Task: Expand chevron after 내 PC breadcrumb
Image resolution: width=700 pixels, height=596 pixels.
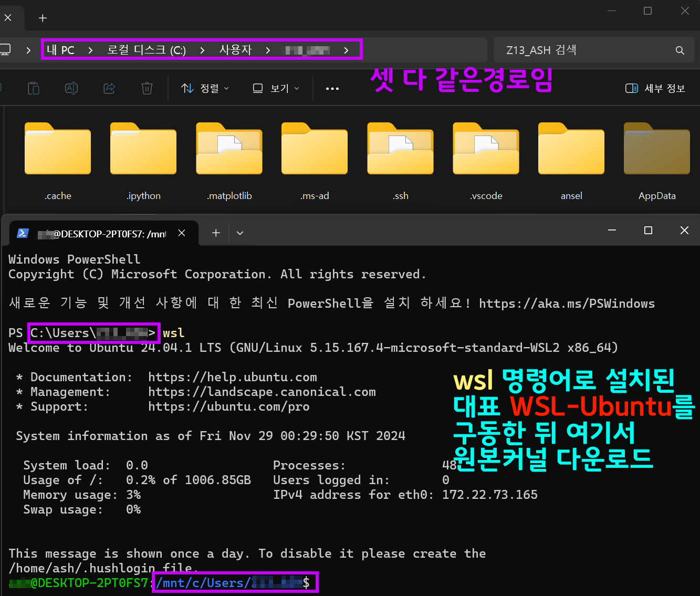Action: tap(90, 50)
